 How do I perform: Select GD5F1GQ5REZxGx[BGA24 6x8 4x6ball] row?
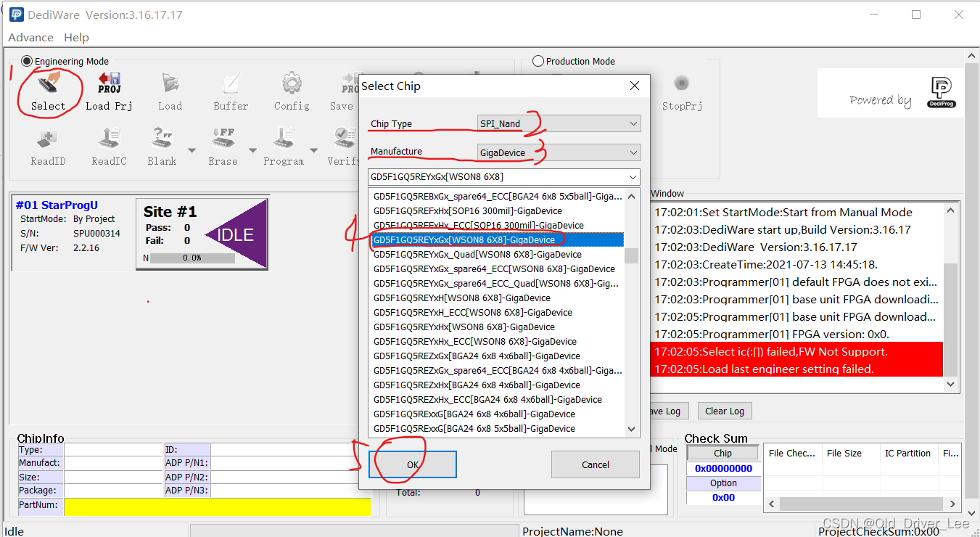click(497, 356)
